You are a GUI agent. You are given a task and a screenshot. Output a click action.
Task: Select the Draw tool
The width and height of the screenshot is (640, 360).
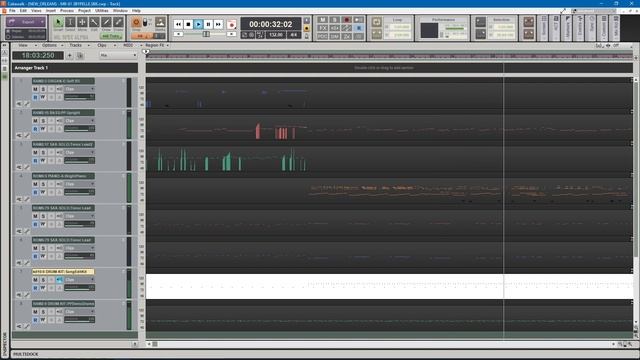[x=106, y=22]
